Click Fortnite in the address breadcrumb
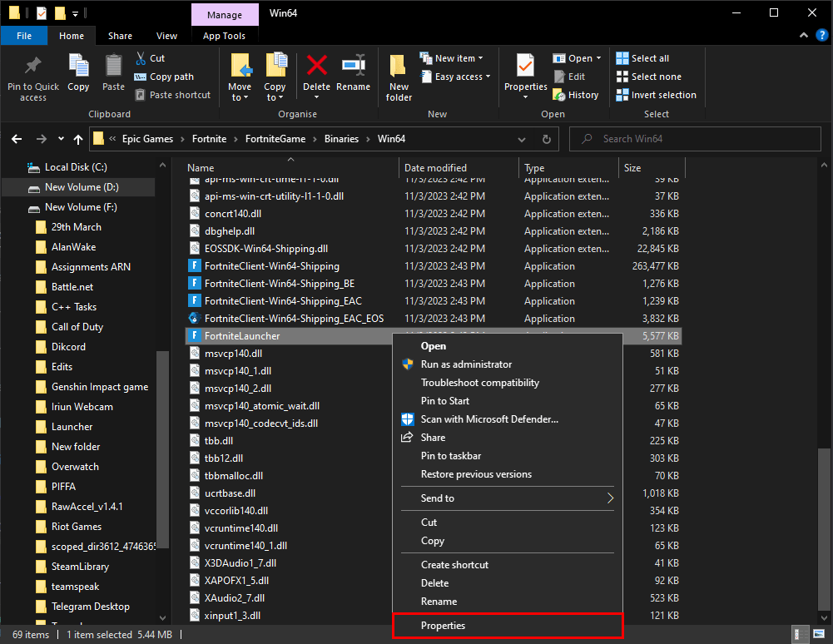833x644 pixels. click(210, 139)
